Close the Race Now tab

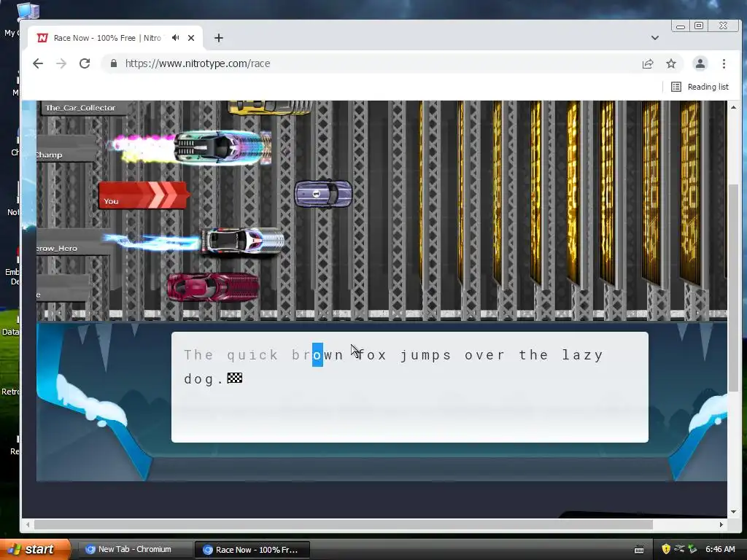point(191,38)
